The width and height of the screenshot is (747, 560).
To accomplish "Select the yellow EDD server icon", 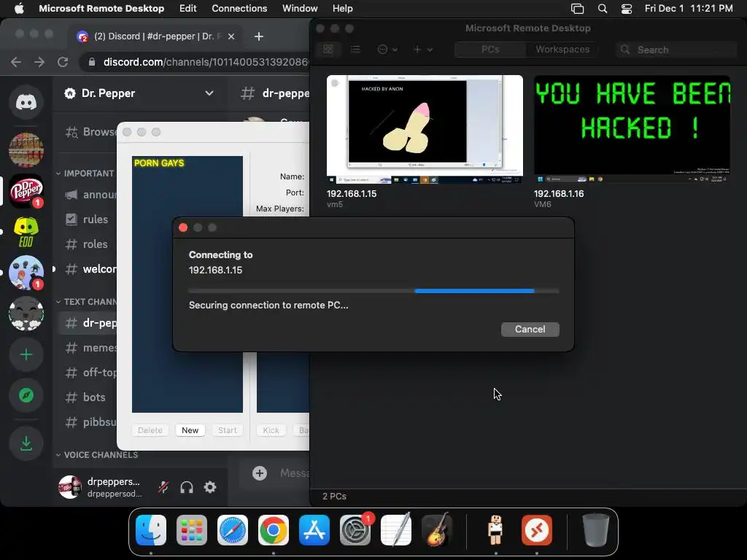I will tap(26, 232).
